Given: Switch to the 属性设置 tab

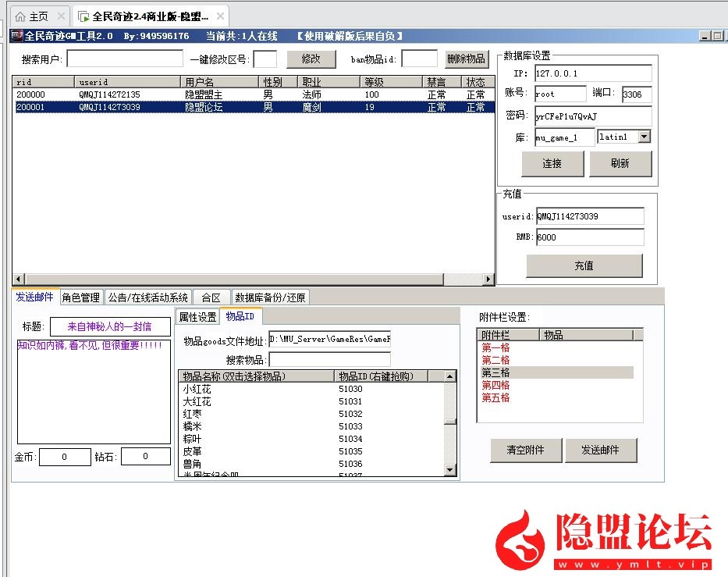Looking at the screenshot, I should [197, 317].
